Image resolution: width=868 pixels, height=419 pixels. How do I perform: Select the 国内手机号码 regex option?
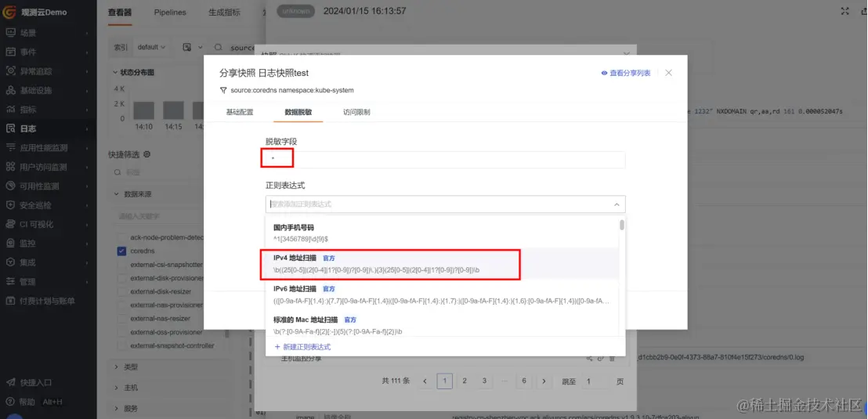coord(442,233)
